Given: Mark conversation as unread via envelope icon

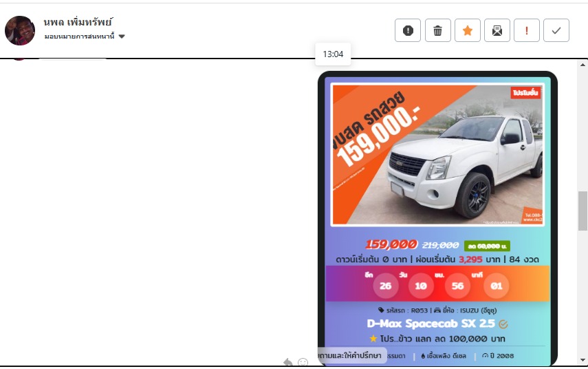Looking at the screenshot, I should tap(497, 30).
